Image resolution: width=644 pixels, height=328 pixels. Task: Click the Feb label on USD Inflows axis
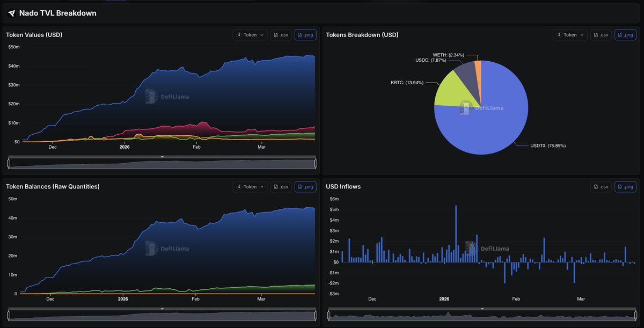click(516, 298)
